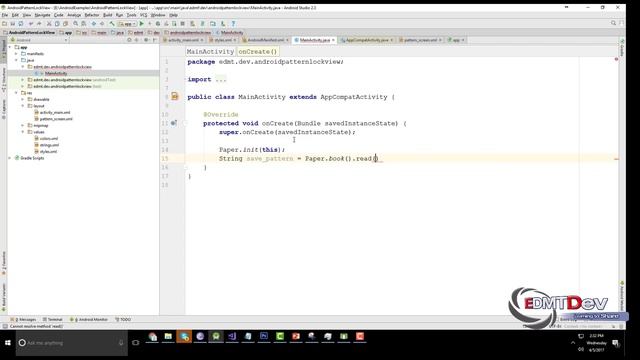
Task: Open the Android Monitor tool window
Action: pos(89,320)
